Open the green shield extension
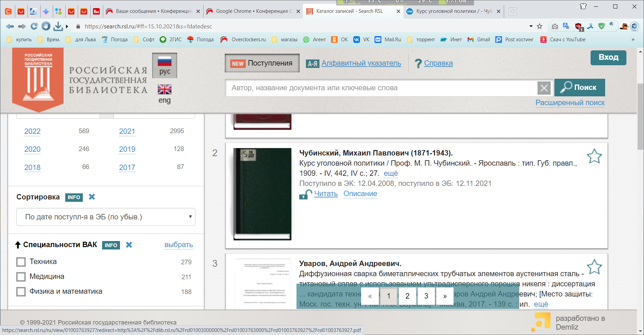This screenshot has width=644, height=335. tap(601, 26)
